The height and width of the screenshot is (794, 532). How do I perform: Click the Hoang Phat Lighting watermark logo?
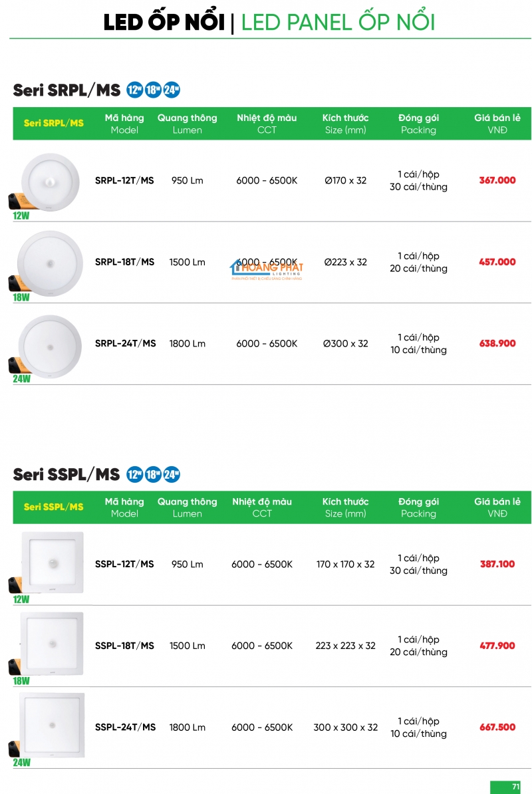pos(266,270)
